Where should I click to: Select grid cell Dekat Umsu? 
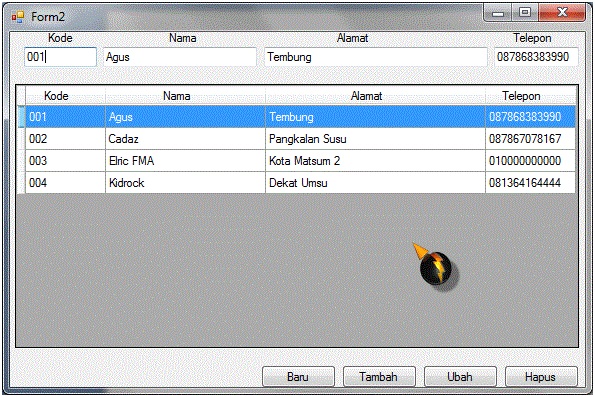[375, 183]
